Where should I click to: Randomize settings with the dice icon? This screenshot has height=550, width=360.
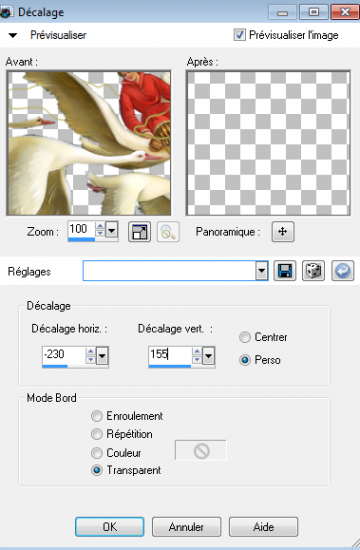point(313,271)
